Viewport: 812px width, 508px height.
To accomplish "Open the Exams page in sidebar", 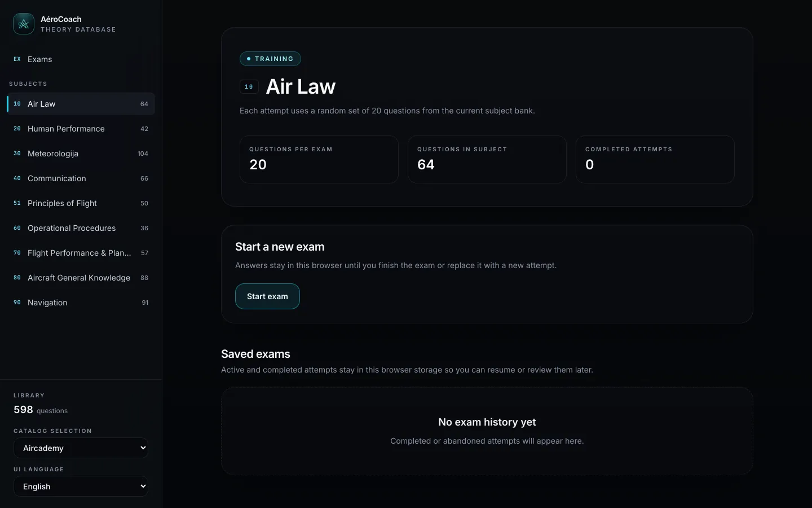I will click(81, 59).
